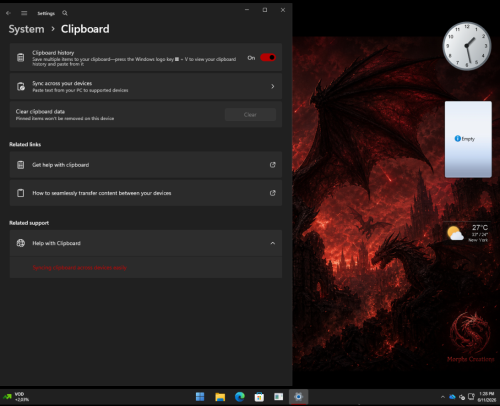Open the Windows Start menu
The image size is (500, 406).
(x=200, y=397)
